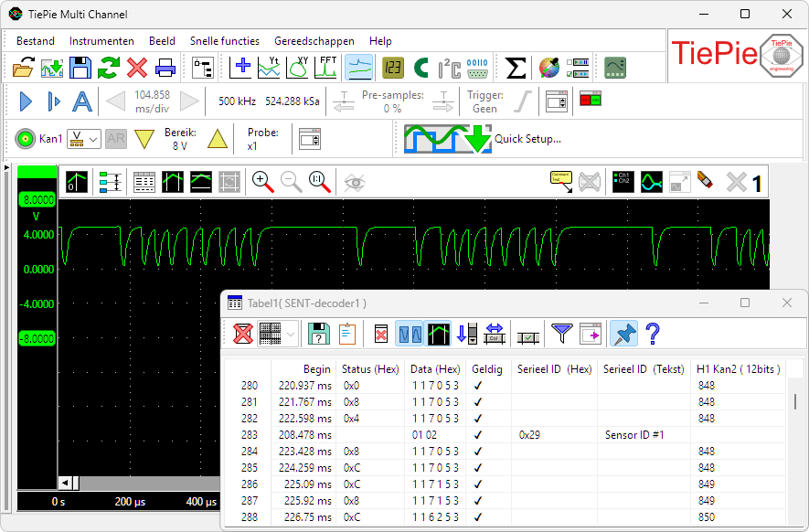Click the graph X close icon beside 1
The height and width of the screenshot is (532, 809).
click(x=736, y=182)
